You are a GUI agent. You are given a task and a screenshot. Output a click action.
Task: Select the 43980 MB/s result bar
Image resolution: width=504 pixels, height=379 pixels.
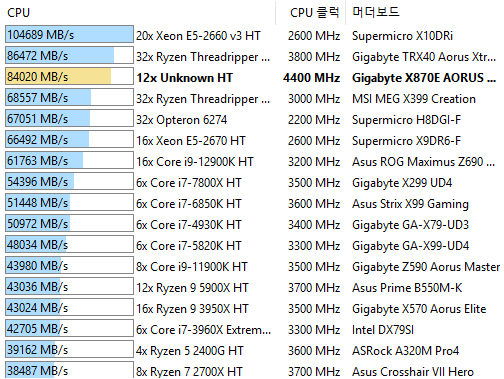pyautogui.click(x=69, y=265)
